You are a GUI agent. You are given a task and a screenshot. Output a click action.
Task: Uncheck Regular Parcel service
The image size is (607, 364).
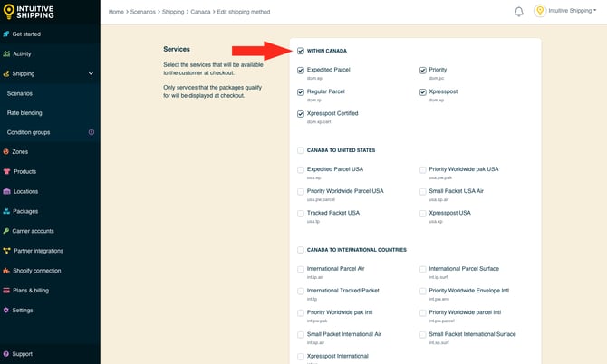pos(301,92)
